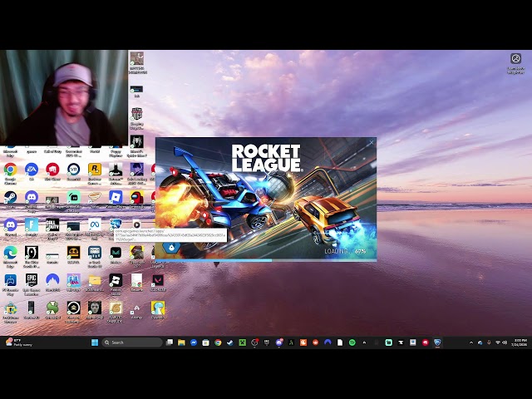Open the clock and date panel

(520, 342)
